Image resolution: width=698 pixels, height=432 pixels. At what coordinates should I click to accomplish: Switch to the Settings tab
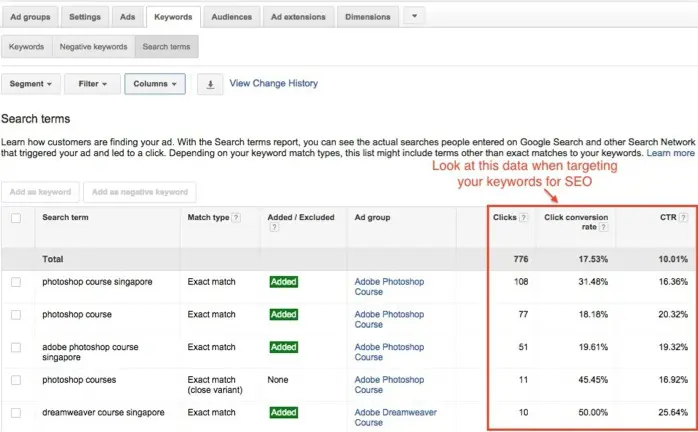[85, 17]
